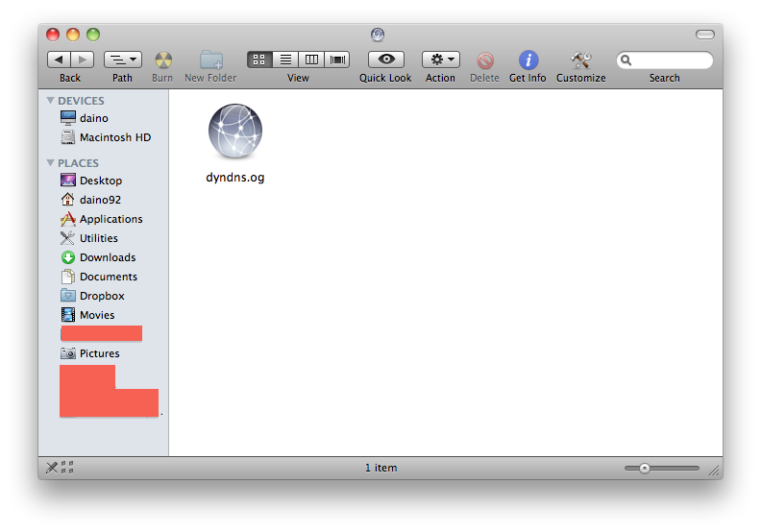Click the red close window button
The height and width of the screenshot is (532, 761).
tap(53, 35)
